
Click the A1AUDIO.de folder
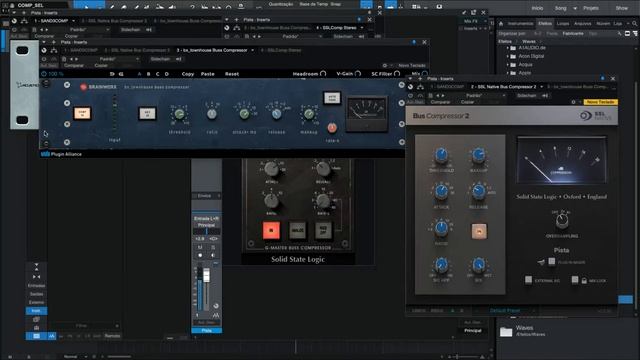pos(531,48)
